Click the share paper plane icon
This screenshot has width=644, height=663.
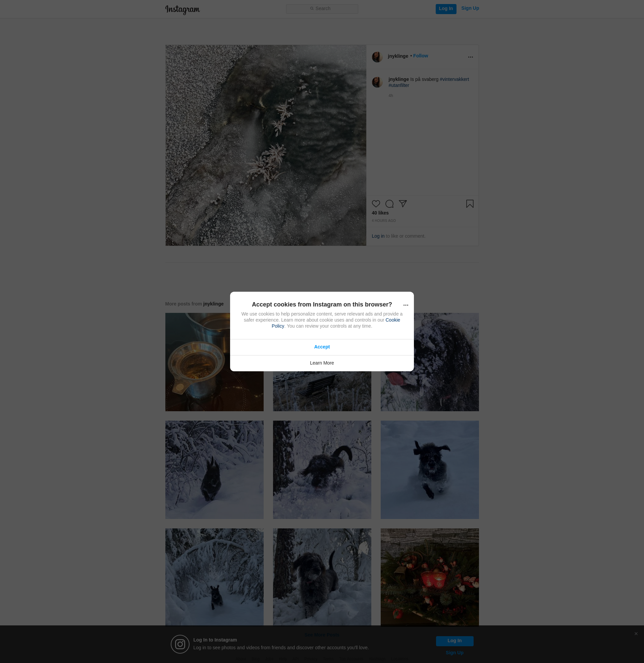pos(402,203)
